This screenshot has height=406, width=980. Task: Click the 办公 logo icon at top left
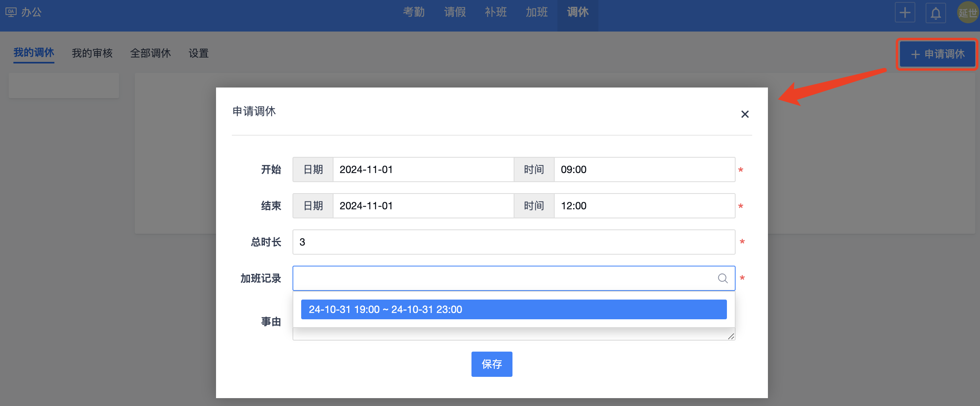click(x=11, y=12)
